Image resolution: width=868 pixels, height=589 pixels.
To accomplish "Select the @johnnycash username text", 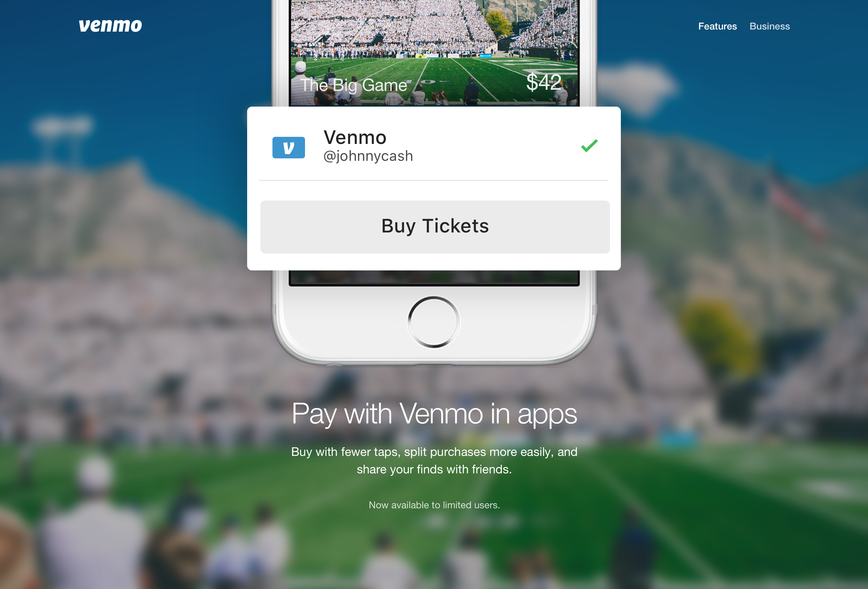I will pyautogui.click(x=368, y=156).
